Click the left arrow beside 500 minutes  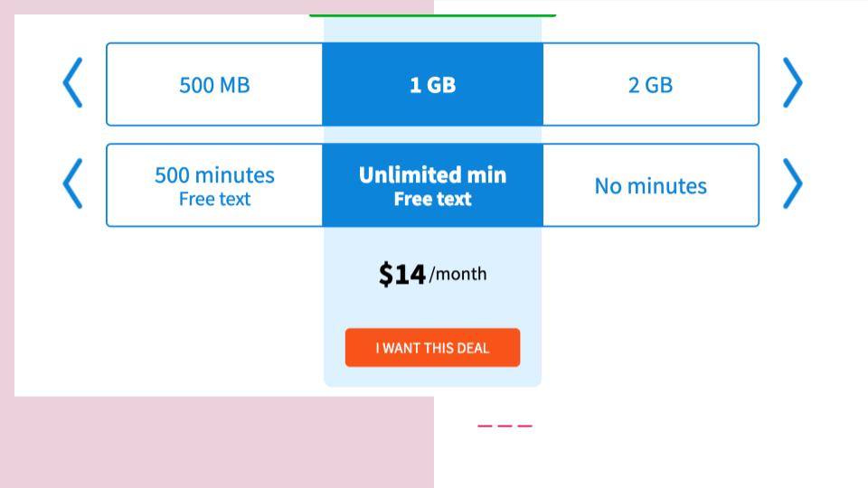tap(72, 184)
